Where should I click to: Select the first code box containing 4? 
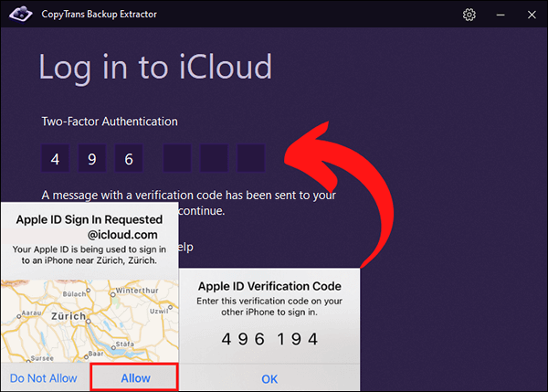coord(55,158)
